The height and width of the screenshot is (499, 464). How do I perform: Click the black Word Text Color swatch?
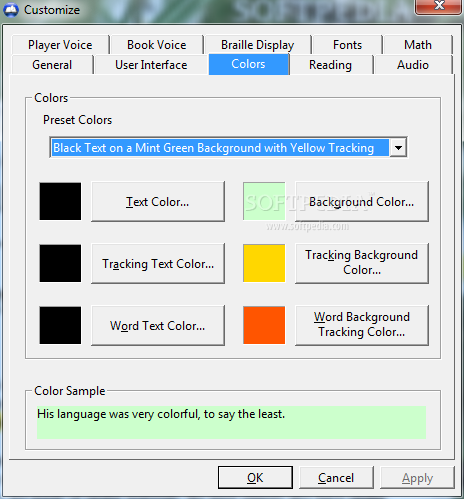click(x=60, y=325)
